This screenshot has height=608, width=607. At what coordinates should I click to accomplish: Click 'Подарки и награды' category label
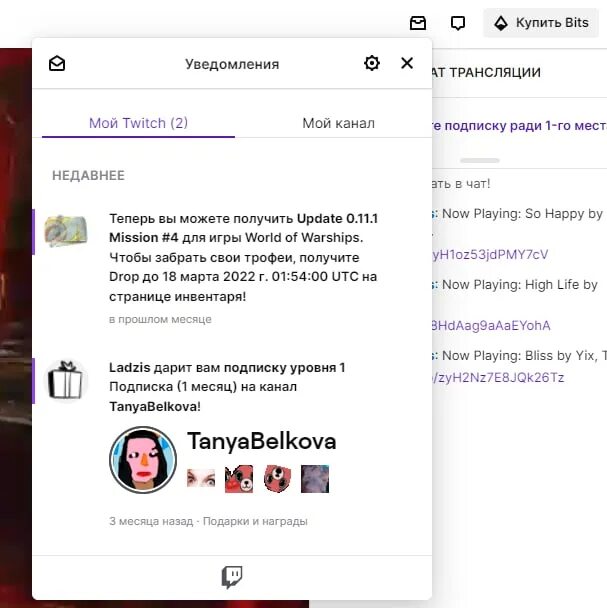pyautogui.click(x=255, y=522)
